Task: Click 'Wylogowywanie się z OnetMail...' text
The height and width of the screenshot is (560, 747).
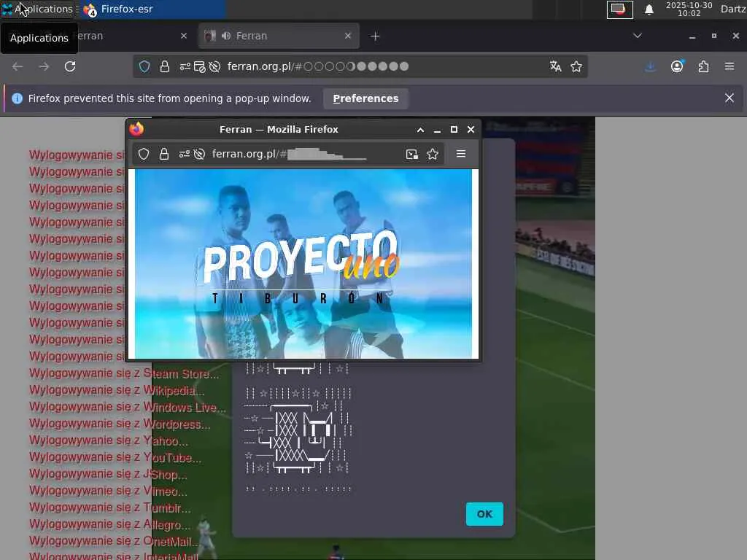Action: point(113,541)
